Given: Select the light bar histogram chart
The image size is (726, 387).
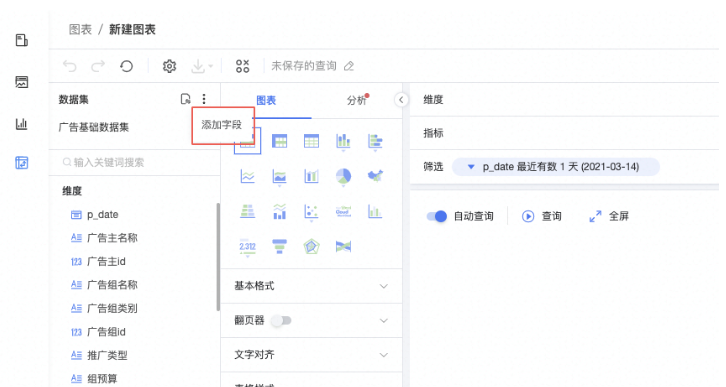Looking at the screenshot, I should (x=375, y=212).
